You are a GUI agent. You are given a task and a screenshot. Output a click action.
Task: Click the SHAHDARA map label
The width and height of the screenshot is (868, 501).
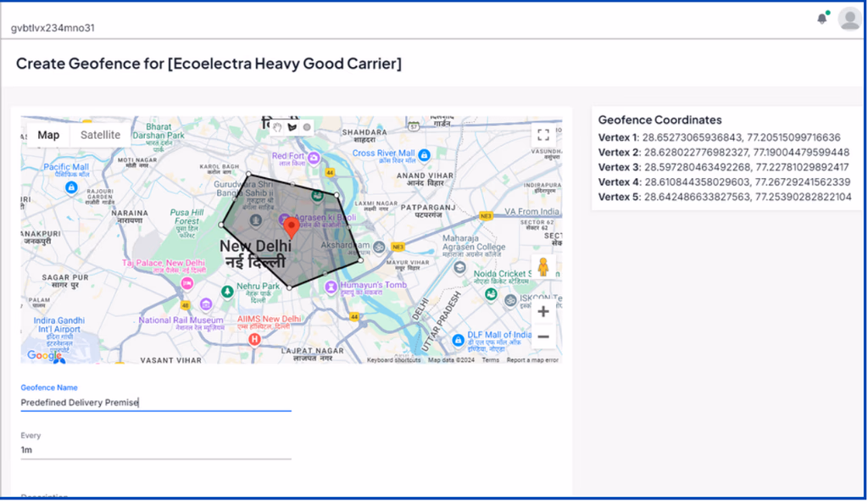click(364, 136)
